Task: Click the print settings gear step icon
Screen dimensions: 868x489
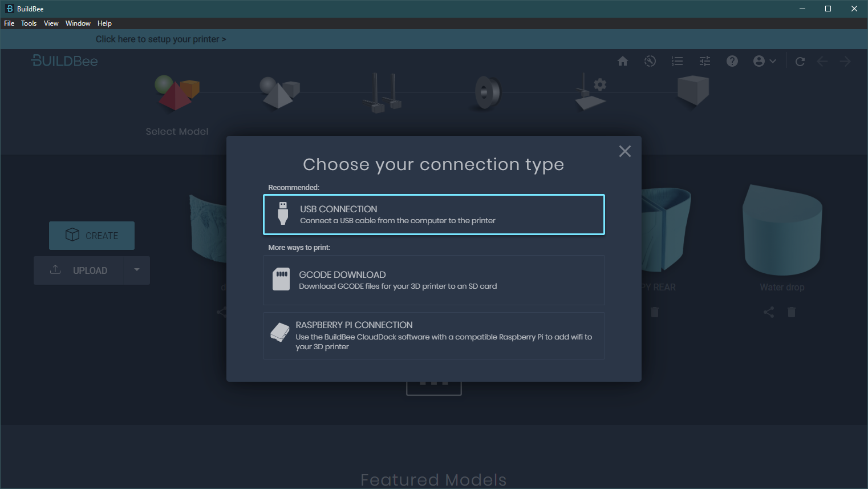Action: click(x=590, y=91)
